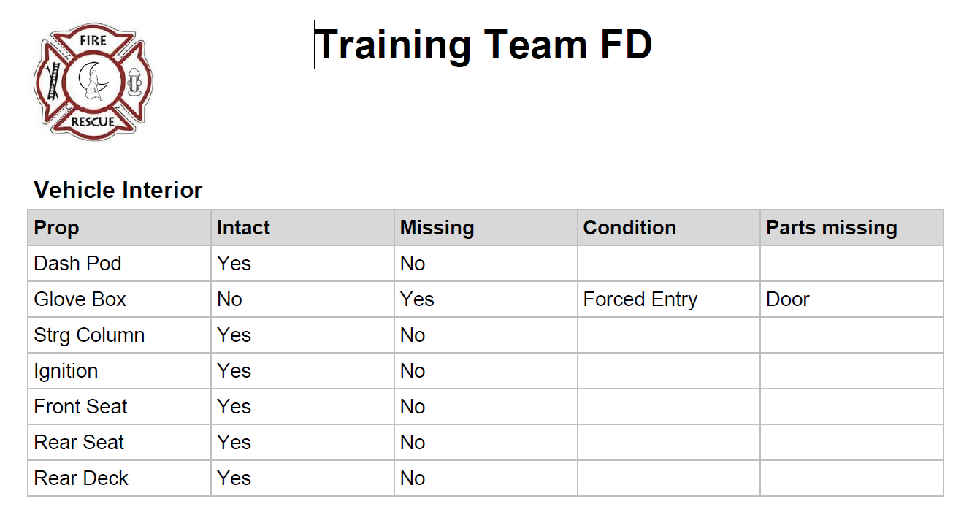Click the Dash Pod cell
Screen dimensions: 980x523
[120, 264]
